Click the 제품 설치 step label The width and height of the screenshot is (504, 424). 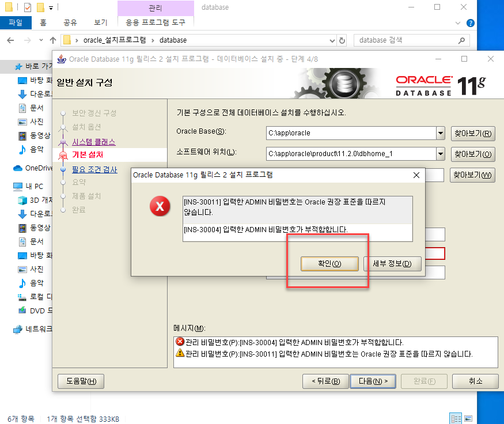[86, 196]
